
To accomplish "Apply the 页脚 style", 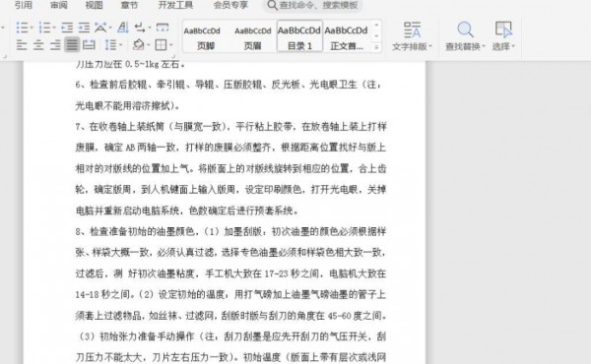I will pos(206,36).
